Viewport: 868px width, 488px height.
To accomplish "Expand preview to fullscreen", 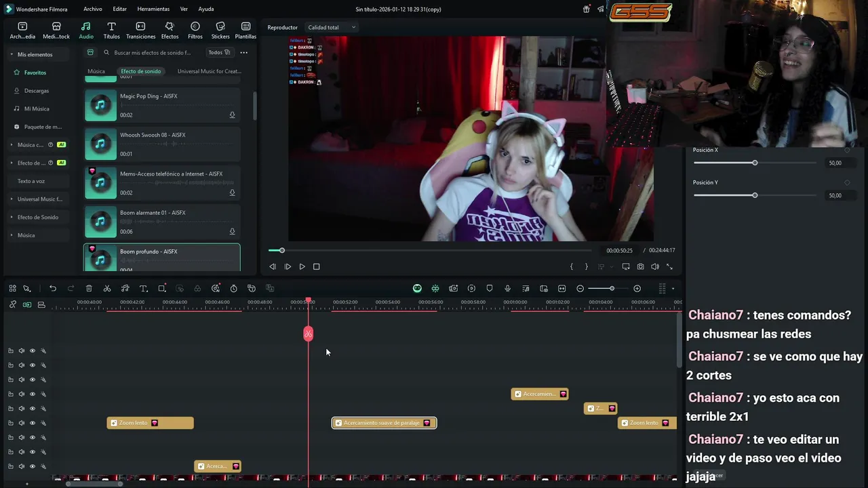I will 669,267.
